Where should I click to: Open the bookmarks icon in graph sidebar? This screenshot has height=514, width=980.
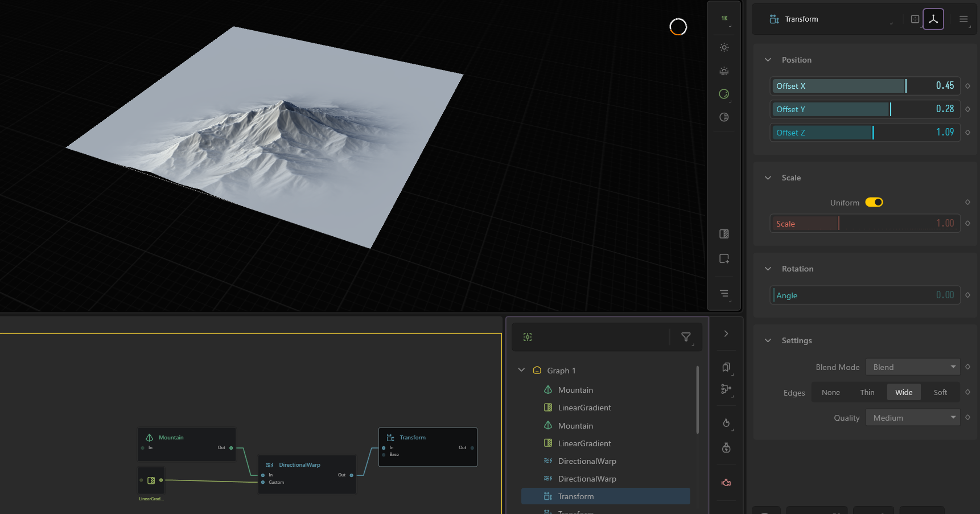tap(726, 367)
